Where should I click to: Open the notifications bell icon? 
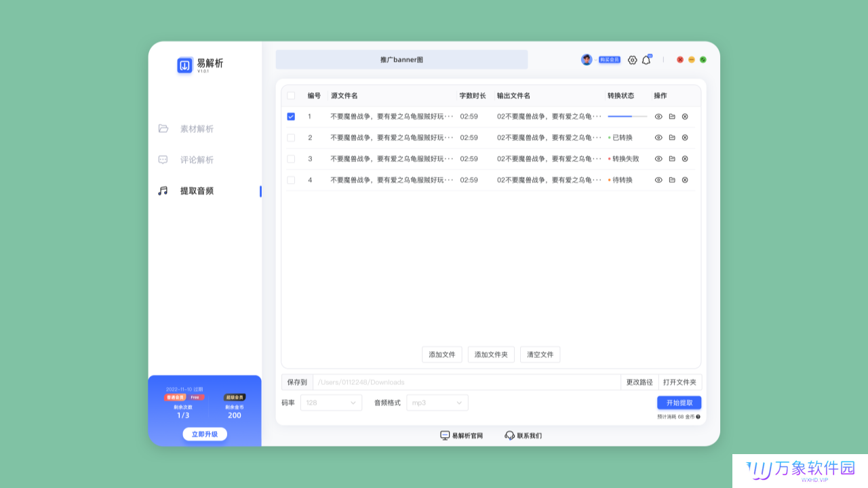[x=646, y=60]
